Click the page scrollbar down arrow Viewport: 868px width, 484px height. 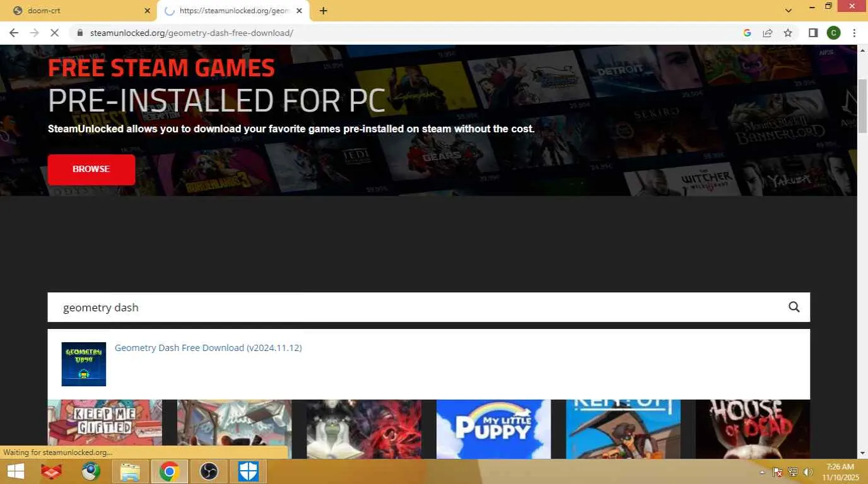pyautogui.click(x=862, y=453)
